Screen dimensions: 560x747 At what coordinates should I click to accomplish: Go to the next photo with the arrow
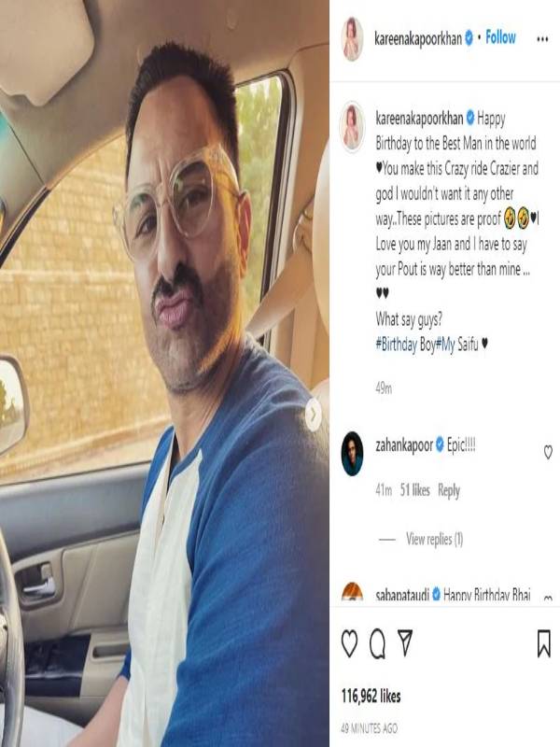tap(313, 415)
